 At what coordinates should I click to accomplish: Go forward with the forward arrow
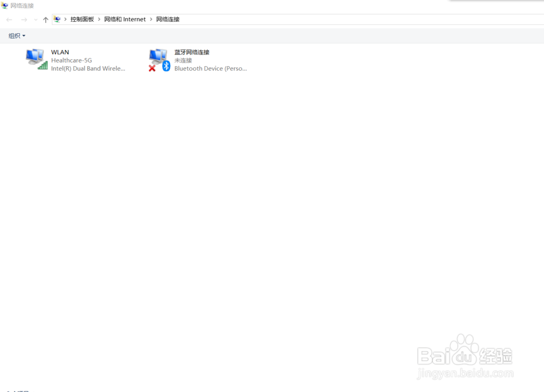(x=24, y=20)
